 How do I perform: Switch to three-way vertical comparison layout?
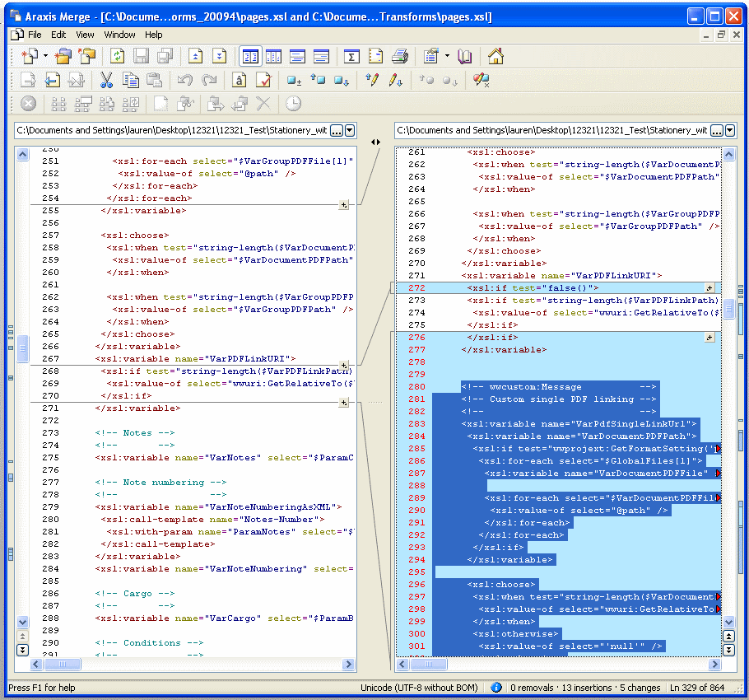click(x=273, y=57)
